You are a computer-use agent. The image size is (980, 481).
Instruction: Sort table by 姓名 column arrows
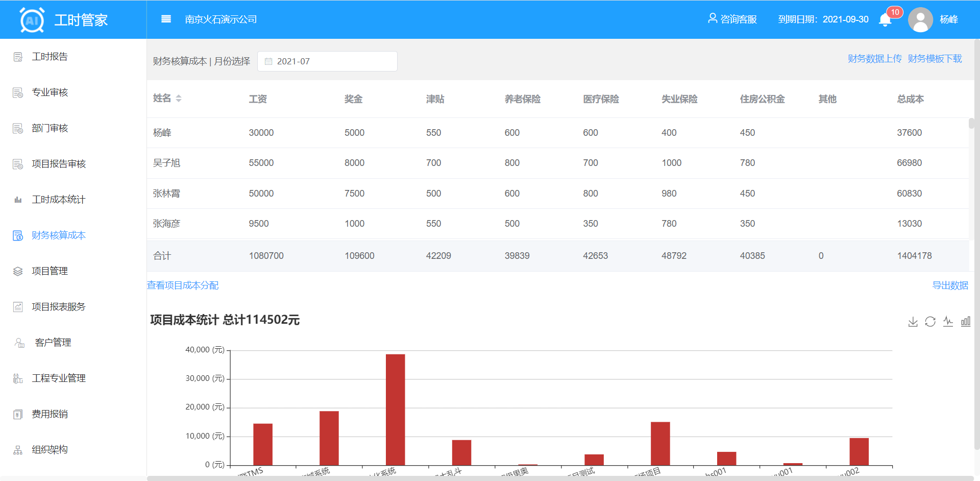coord(179,99)
